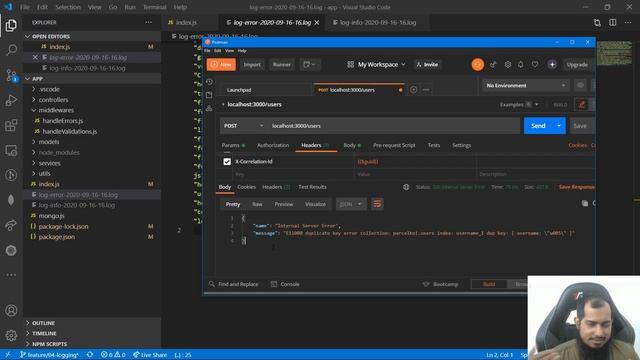Open the Selection menu in VS Code
Screen dimensions: 640x360
68,7
